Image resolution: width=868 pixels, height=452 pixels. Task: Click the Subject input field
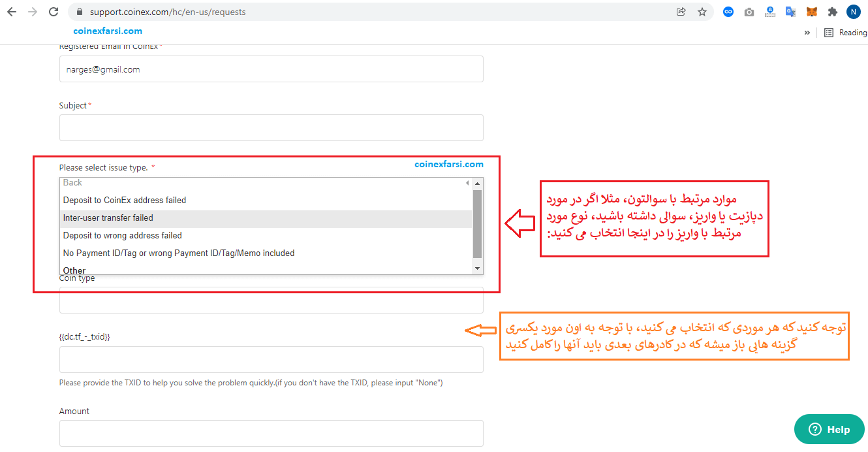coord(271,128)
